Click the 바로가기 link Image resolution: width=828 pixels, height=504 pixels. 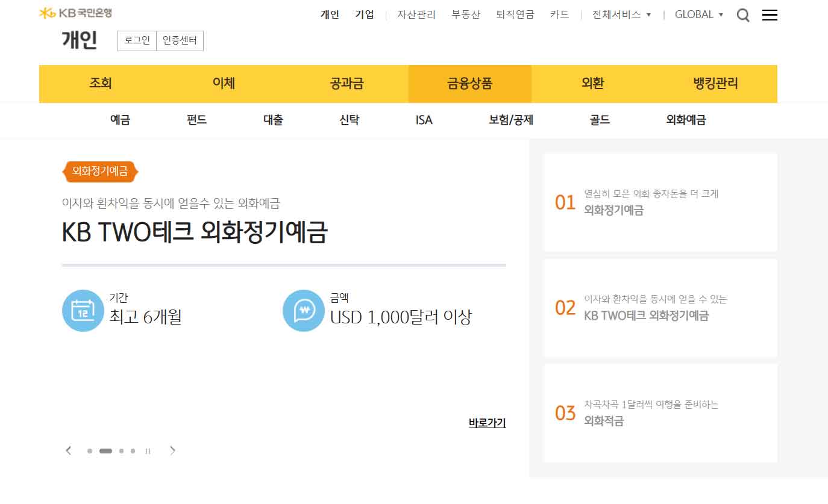[488, 423]
